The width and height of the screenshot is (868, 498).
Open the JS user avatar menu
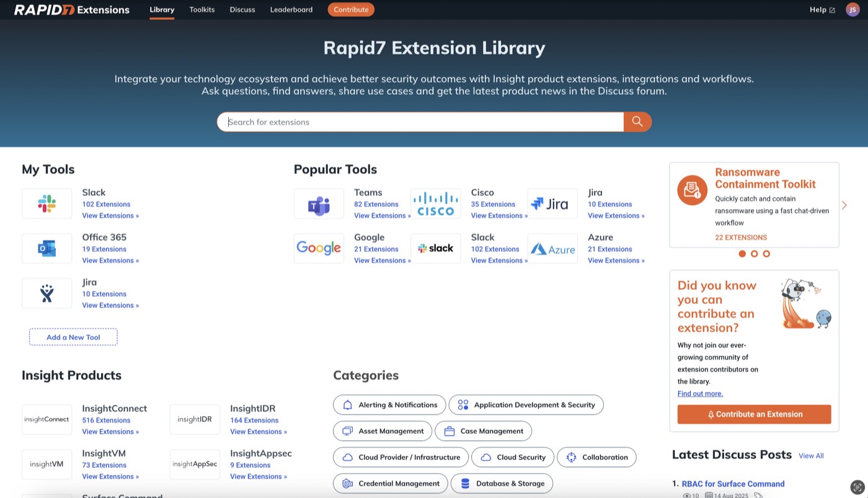click(x=852, y=9)
